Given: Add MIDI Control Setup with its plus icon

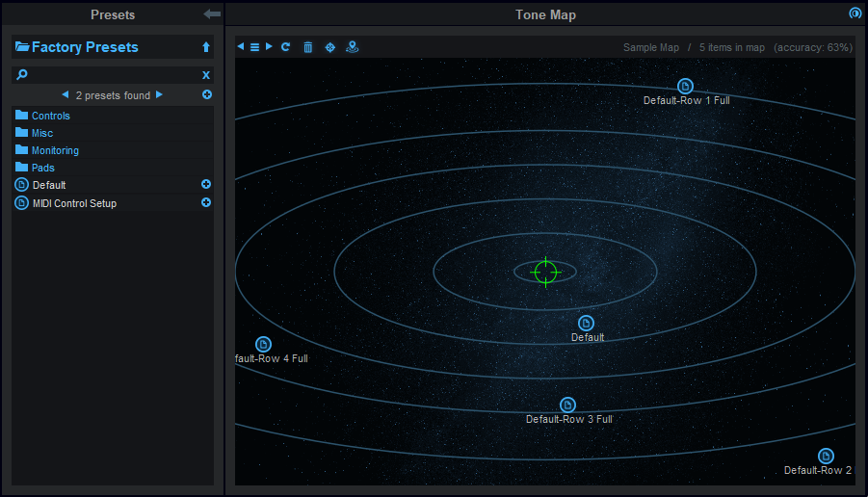Looking at the screenshot, I should [x=206, y=202].
